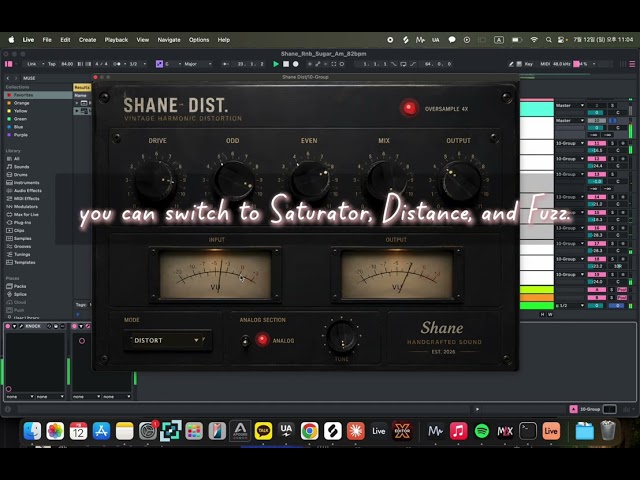This screenshot has height=480, width=640.
Task: Open the quantization 1/2 dropdown
Action: click(x=138, y=64)
